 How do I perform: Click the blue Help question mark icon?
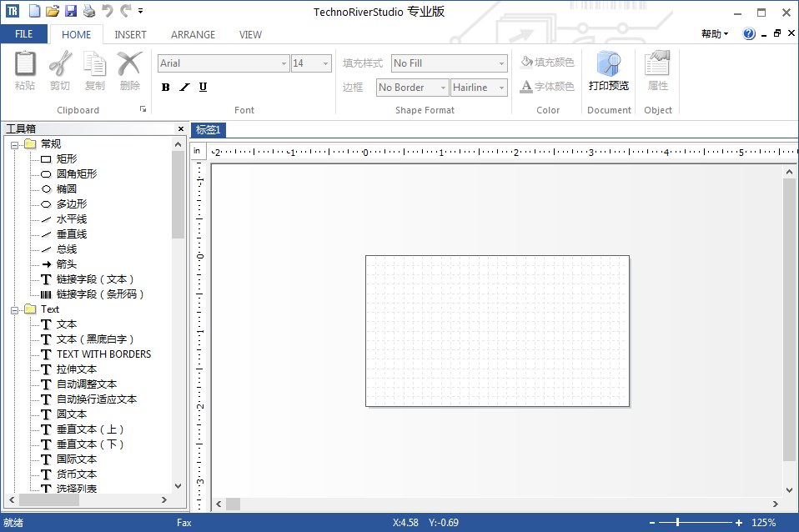point(749,34)
